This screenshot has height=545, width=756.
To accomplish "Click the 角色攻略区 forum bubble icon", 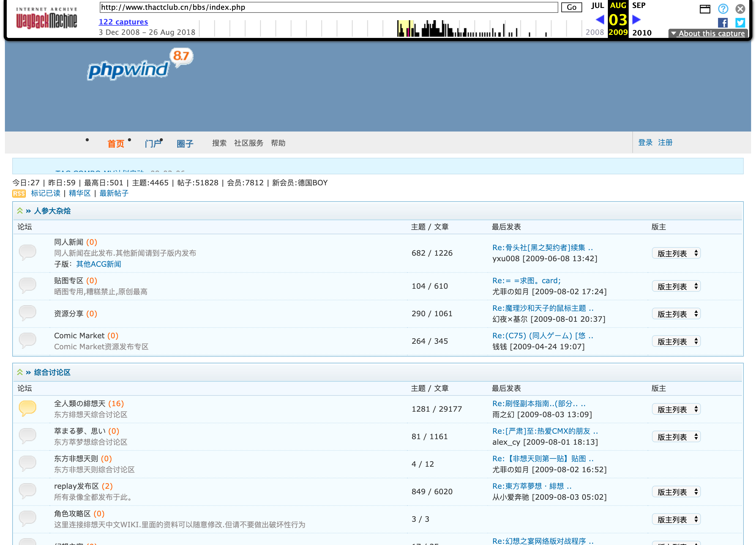I will [27, 518].
